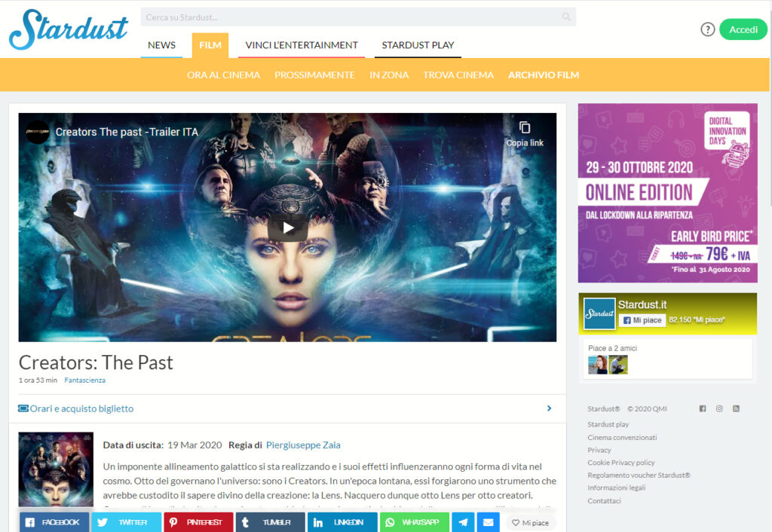Open Informazioni legali footer link
The image size is (772, 532).
click(x=617, y=488)
